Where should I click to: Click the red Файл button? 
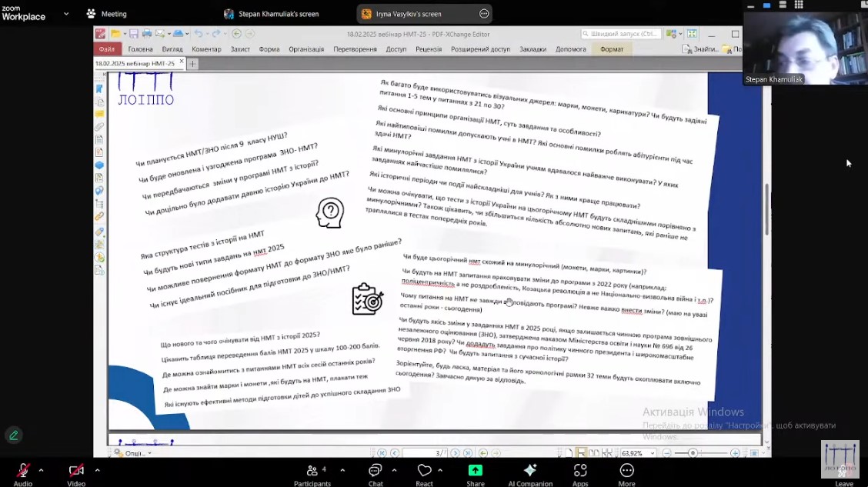(106, 49)
